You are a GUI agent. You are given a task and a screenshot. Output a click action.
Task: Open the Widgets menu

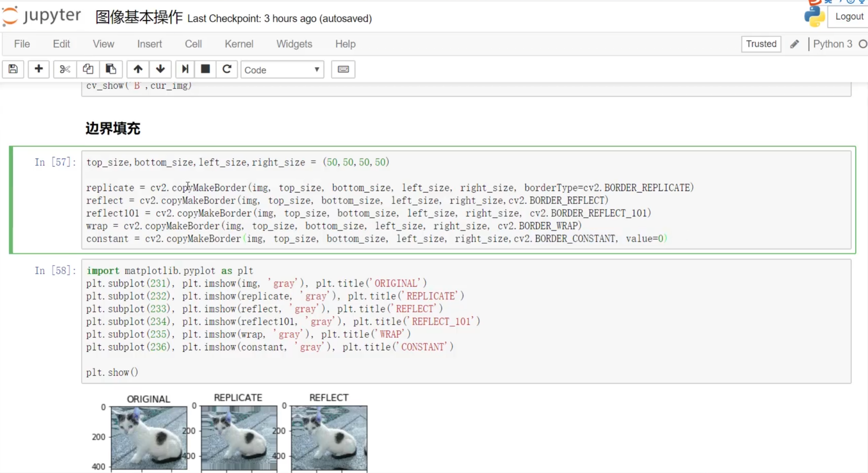tap(294, 44)
